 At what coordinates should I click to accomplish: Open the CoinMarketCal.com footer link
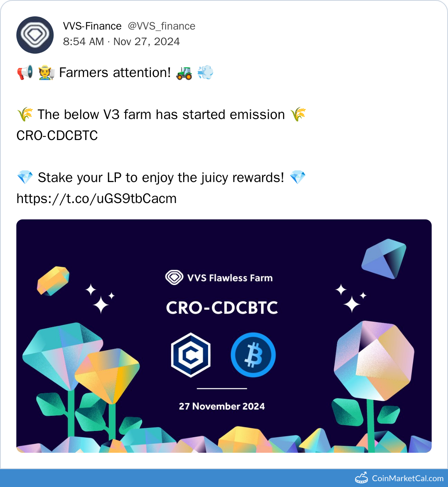[408, 478]
